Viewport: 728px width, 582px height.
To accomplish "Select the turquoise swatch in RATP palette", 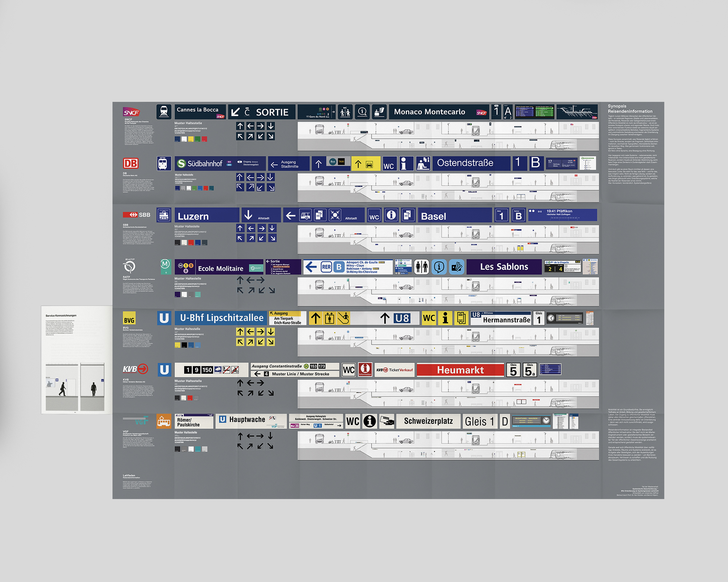I will pos(198,294).
